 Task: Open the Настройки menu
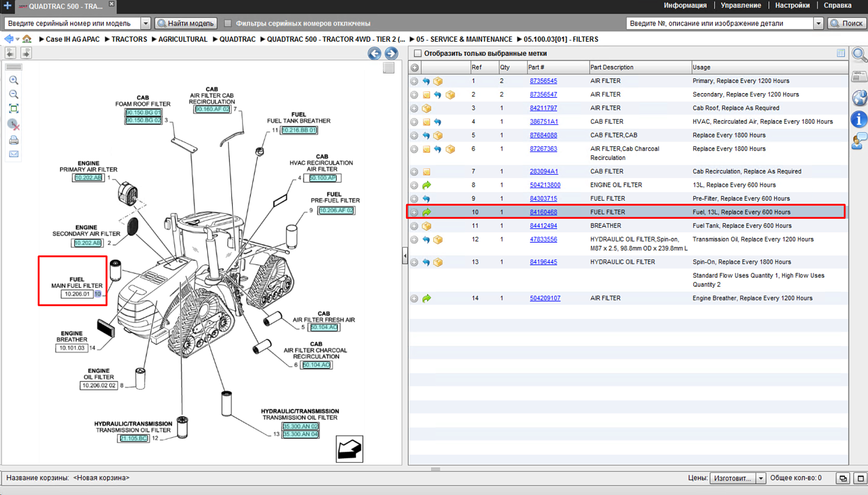(792, 6)
